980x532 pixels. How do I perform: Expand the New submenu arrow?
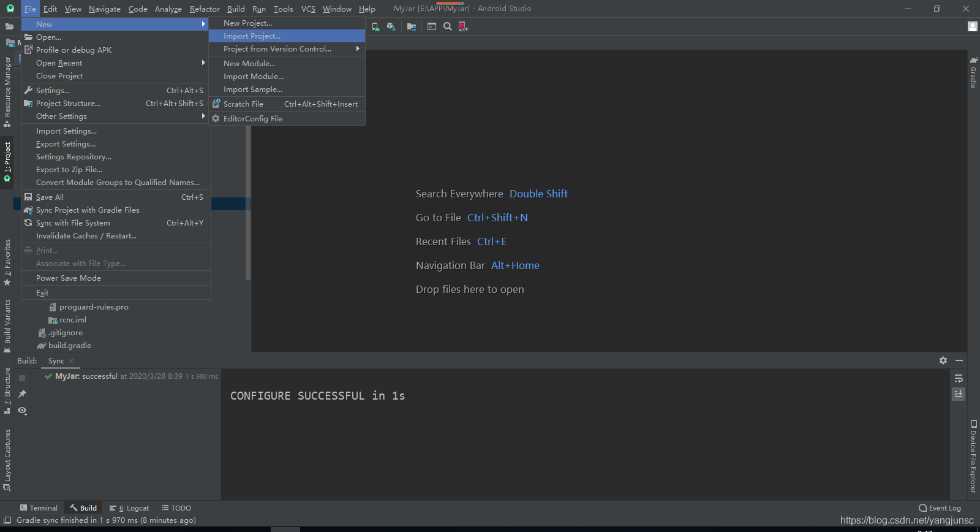(x=203, y=24)
